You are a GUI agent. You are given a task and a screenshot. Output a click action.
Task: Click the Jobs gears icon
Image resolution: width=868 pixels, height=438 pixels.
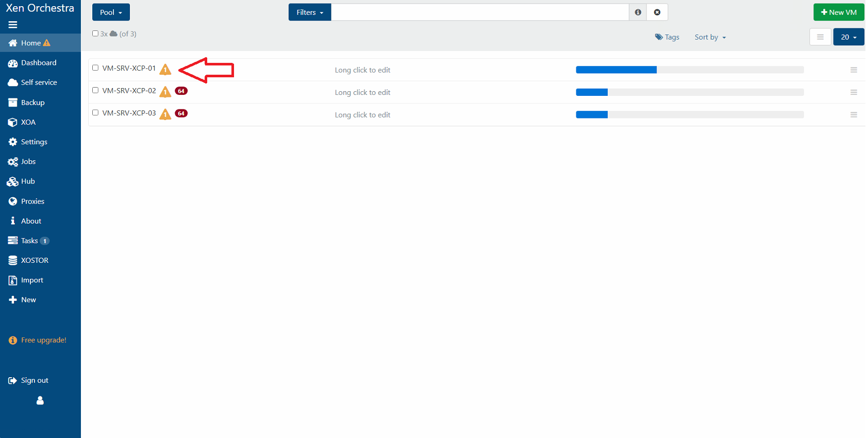tap(13, 162)
